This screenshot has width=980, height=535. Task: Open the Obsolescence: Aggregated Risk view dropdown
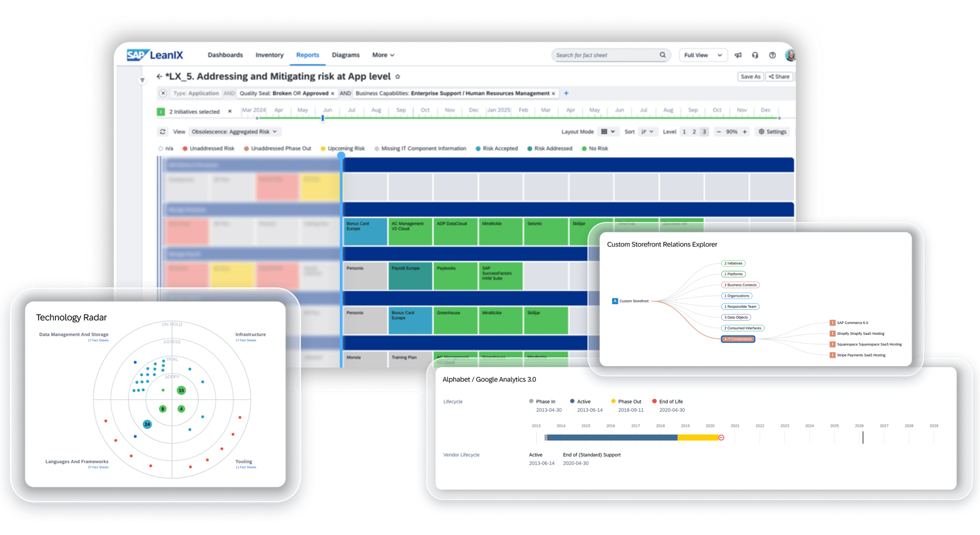(x=234, y=132)
